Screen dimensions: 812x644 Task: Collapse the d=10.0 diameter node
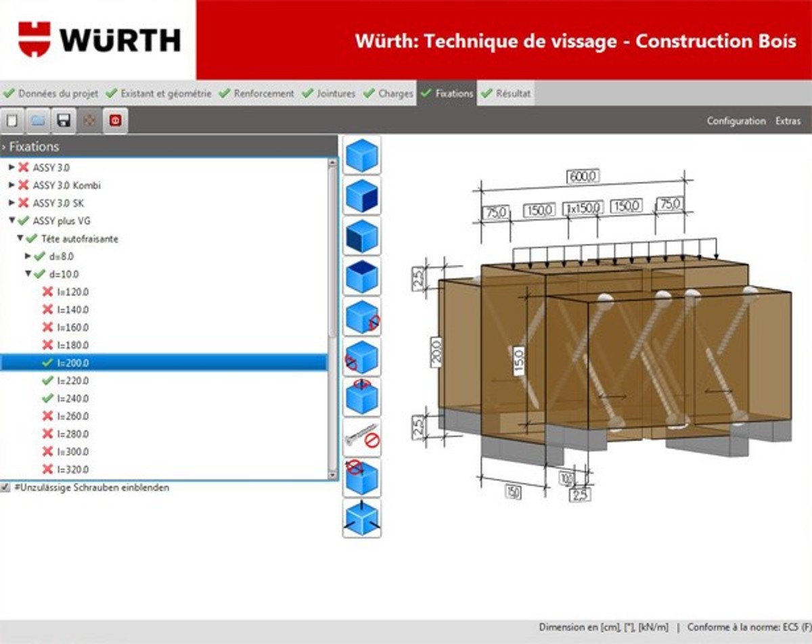click(28, 274)
